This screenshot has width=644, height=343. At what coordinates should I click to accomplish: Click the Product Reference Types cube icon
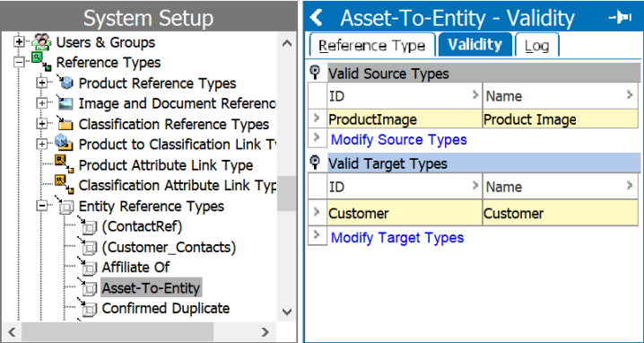65,83
